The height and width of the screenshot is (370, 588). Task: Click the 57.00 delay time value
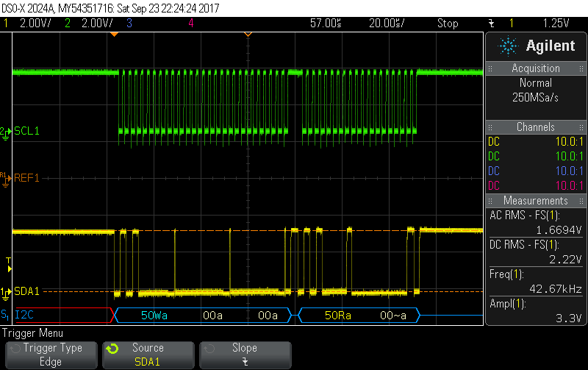coord(326,24)
